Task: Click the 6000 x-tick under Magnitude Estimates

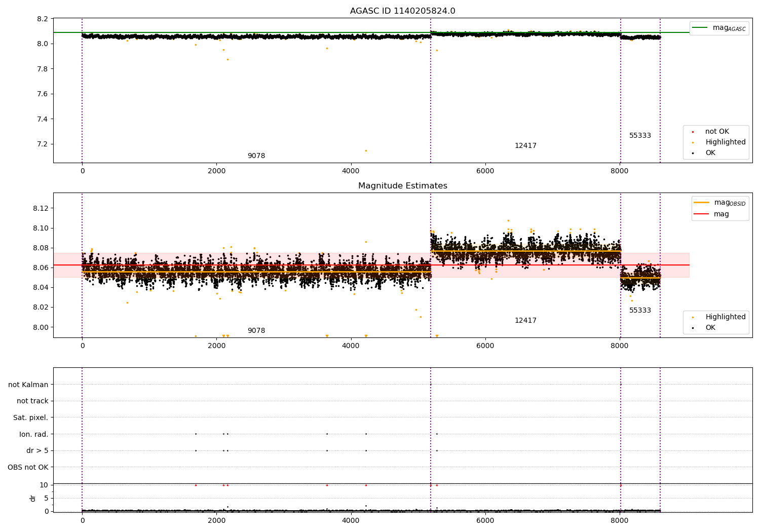Action: [x=485, y=346]
